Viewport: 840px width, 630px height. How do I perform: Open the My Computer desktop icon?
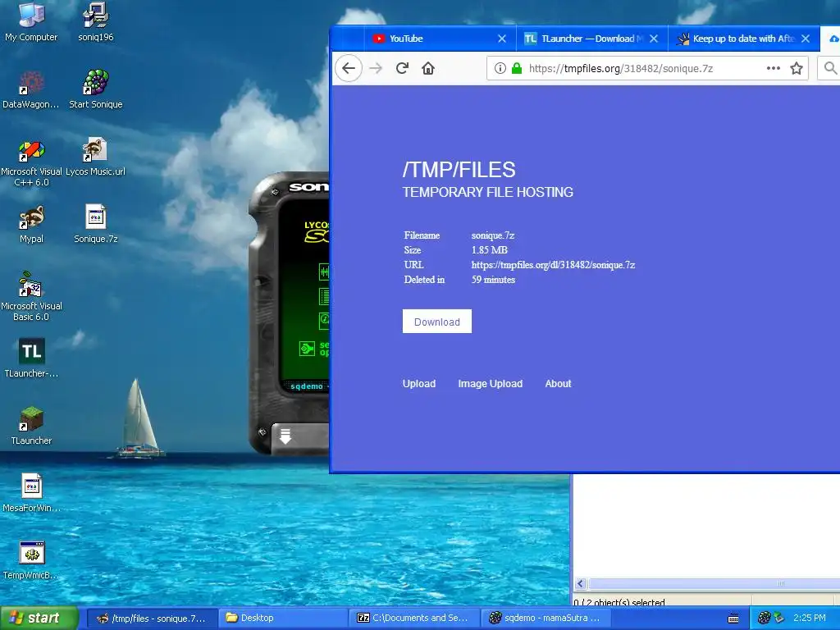click(x=31, y=21)
